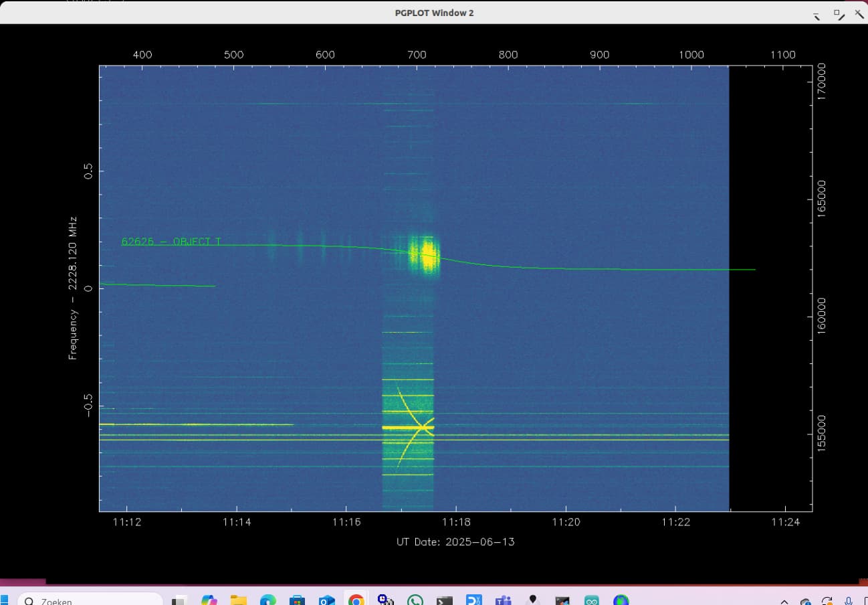Click the 11:22 time tick label

coord(675,522)
